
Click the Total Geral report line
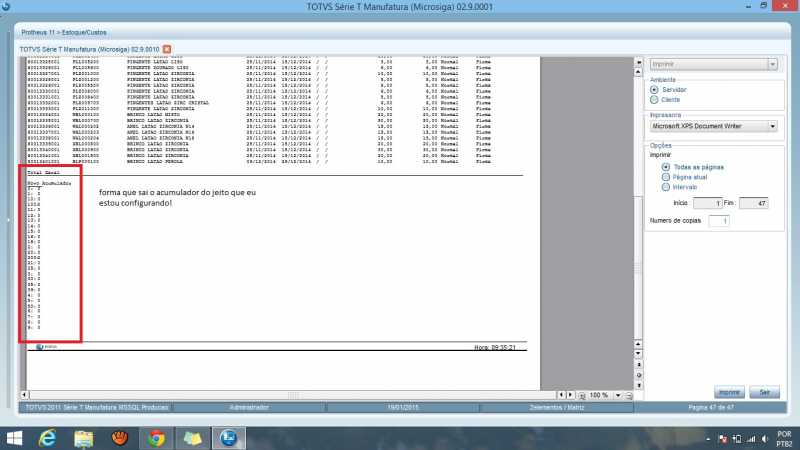tap(43, 172)
